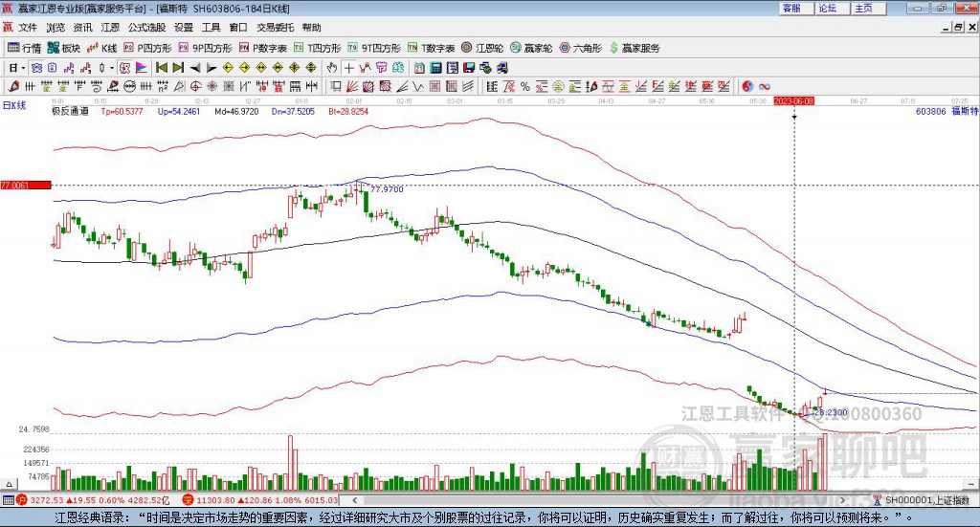This screenshot has height=527, width=980.
Task: Jump to the last bar with the skip-to-end icon
Action: pos(178,68)
